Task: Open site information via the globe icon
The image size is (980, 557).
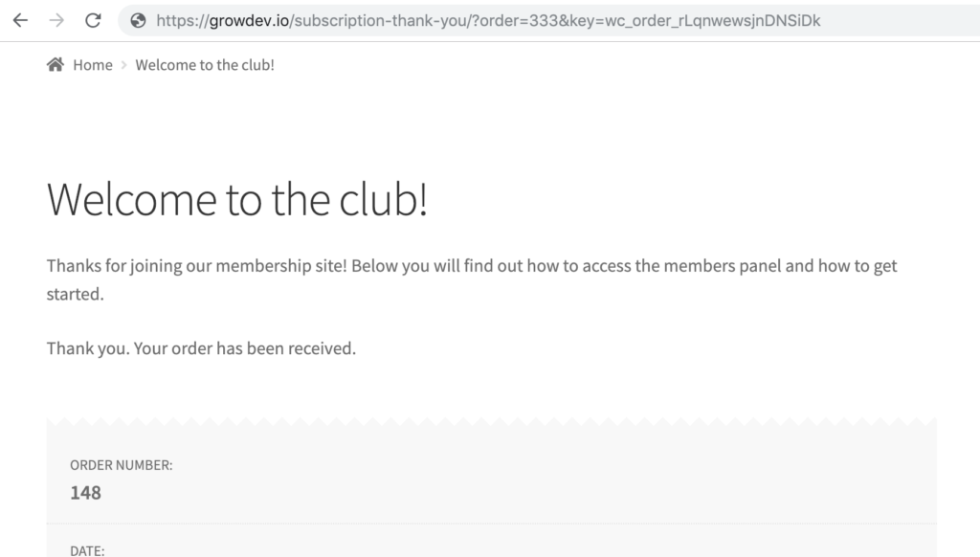Action: point(138,21)
